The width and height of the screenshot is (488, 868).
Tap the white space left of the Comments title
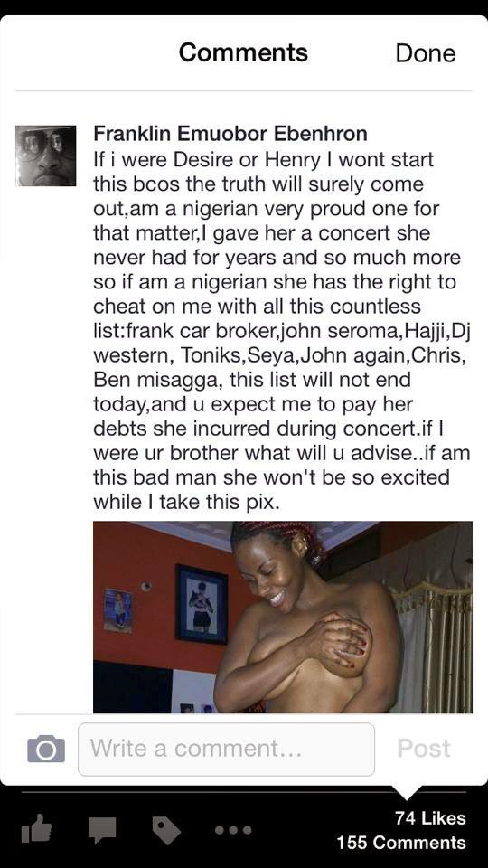click(x=89, y=52)
